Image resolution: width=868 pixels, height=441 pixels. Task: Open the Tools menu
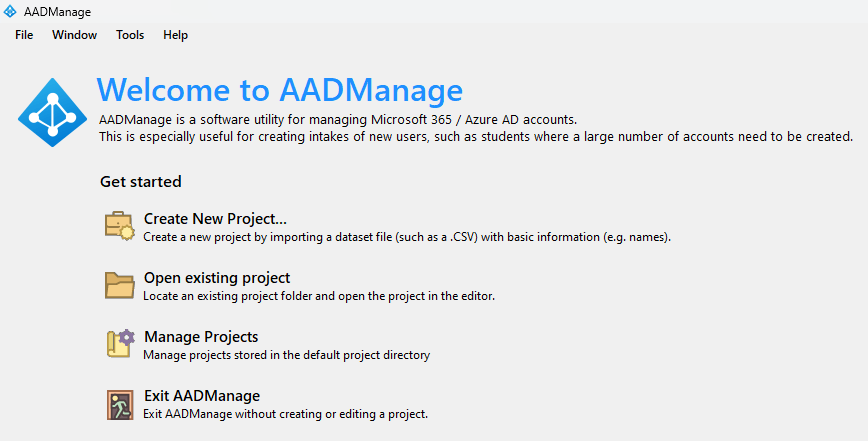click(130, 35)
